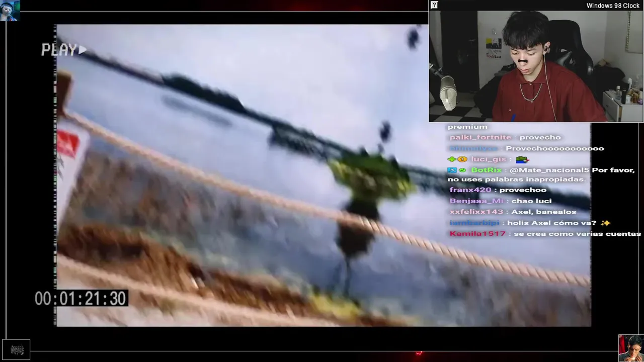Click the "Axel, banealos" chat message

(x=544, y=212)
